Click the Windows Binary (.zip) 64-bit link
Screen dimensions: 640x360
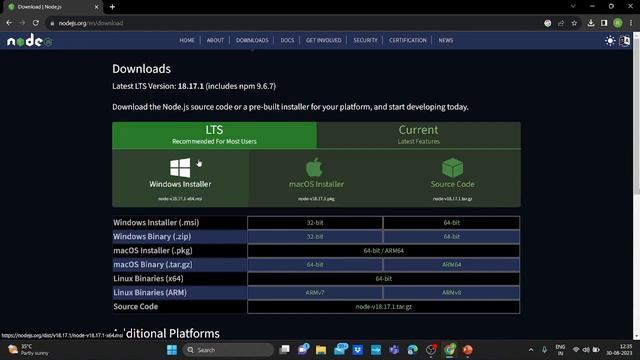451,237
